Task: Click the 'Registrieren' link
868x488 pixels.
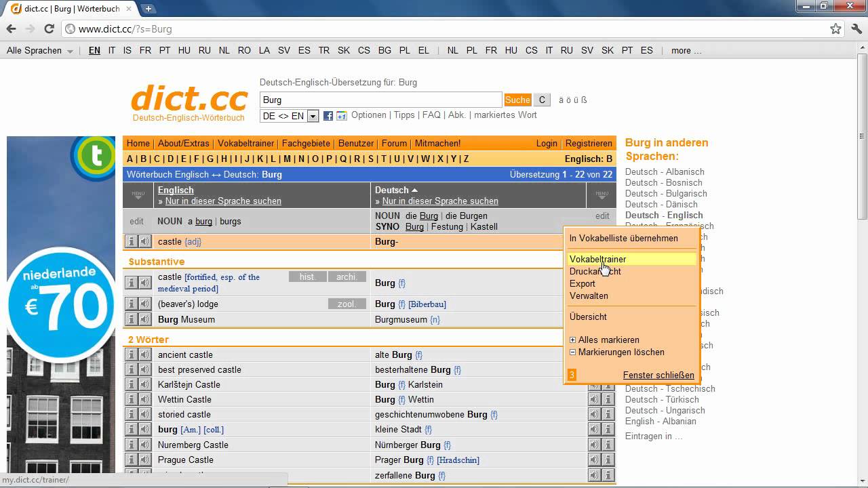Action: (x=589, y=143)
